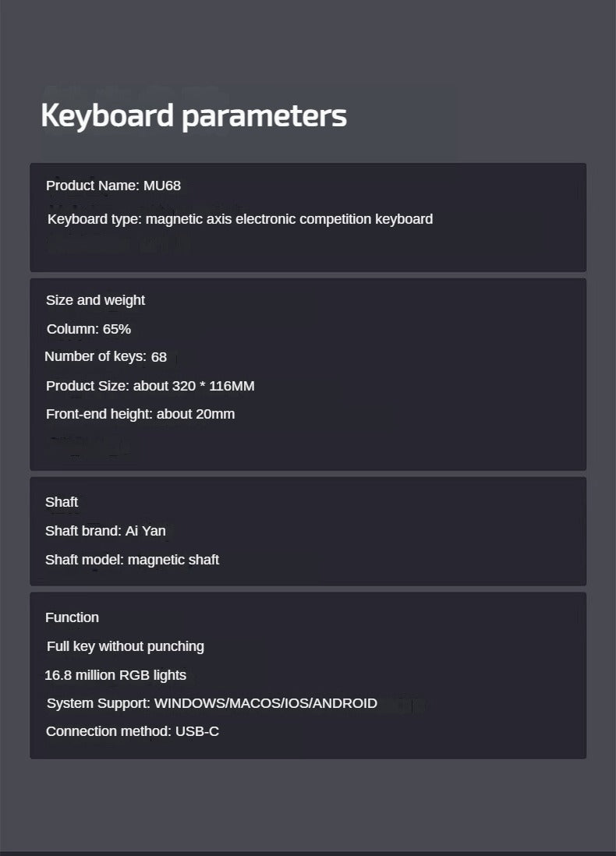616x856 pixels.
Task: Click the 'Size and weight' section title
Action: [95, 300]
